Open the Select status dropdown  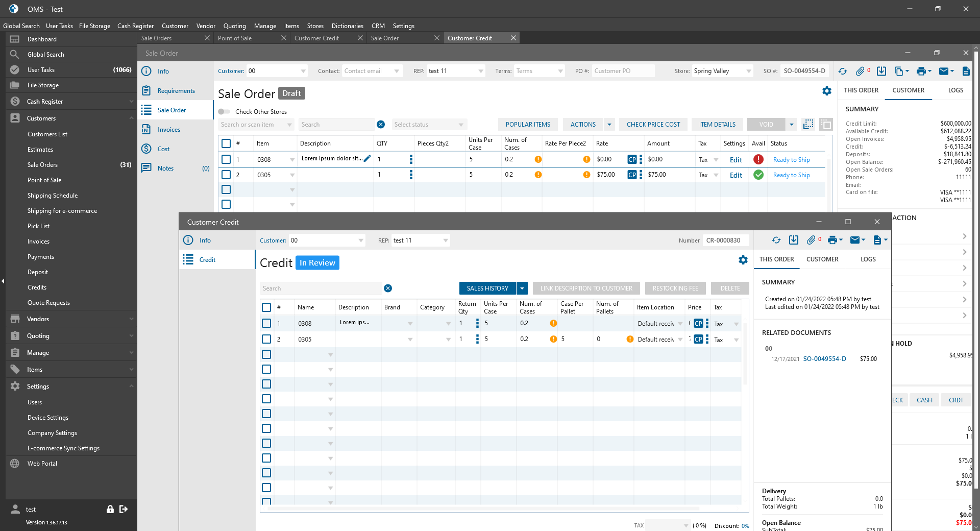click(429, 125)
